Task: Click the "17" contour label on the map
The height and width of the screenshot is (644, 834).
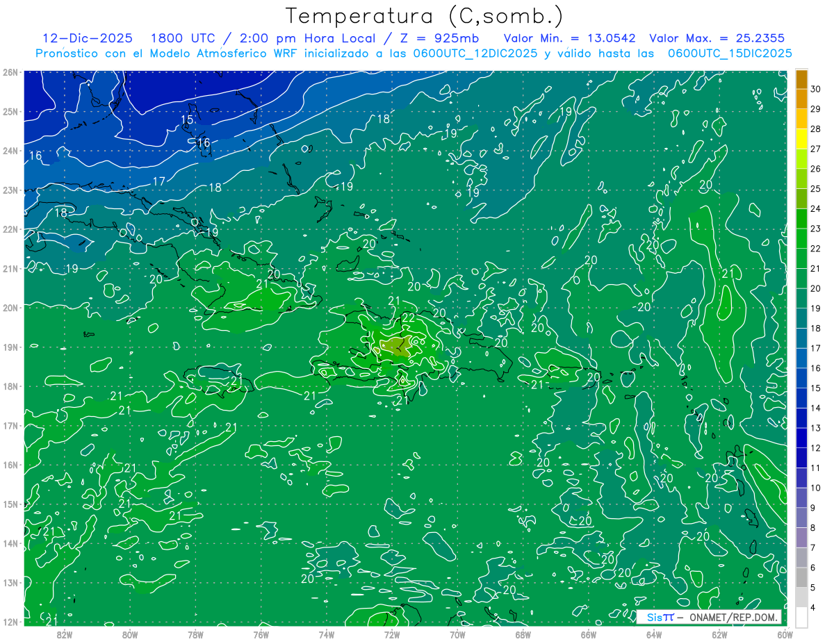Action: click(158, 182)
